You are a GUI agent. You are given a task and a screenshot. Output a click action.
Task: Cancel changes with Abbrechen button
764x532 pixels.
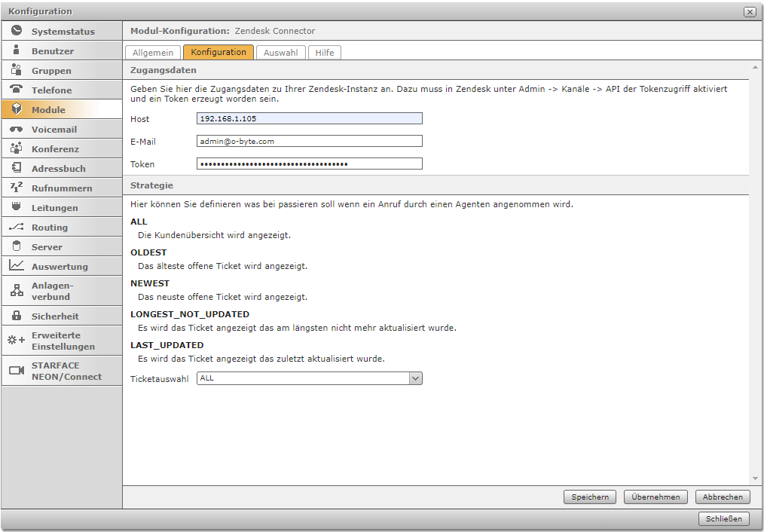point(723,497)
